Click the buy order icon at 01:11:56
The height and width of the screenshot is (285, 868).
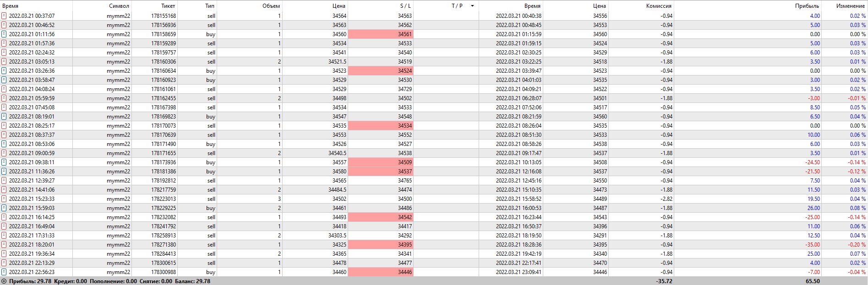(x=4, y=34)
